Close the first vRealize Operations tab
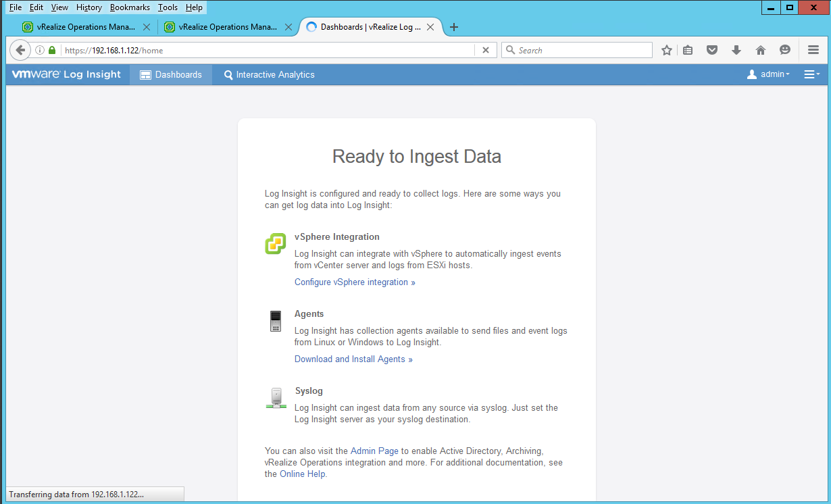This screenshot has height=504, width=831. [x=147, y=27]
